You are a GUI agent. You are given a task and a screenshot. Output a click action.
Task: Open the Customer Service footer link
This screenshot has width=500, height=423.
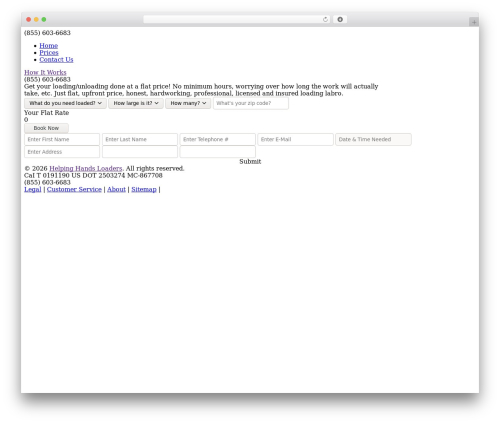[74, 189]
